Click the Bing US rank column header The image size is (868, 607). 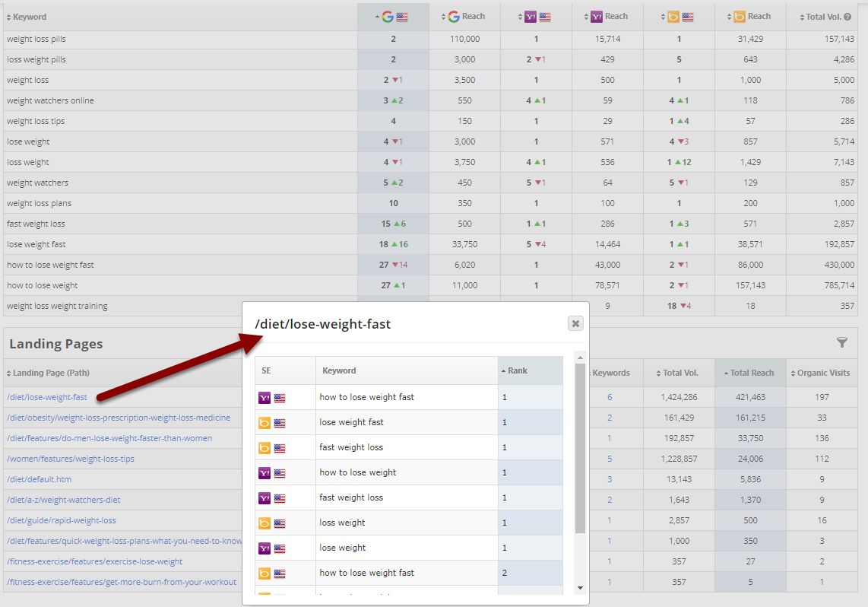[x=679, y=17]
